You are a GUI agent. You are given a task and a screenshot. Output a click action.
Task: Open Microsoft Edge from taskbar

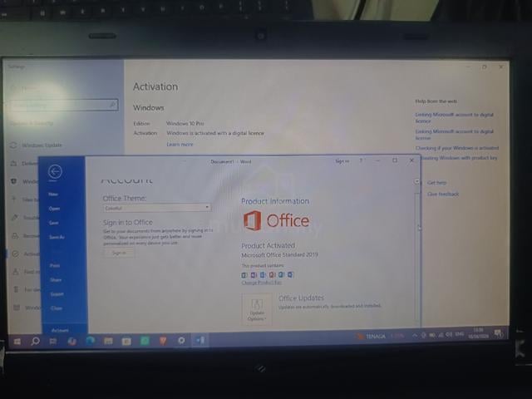pos(91,340)
